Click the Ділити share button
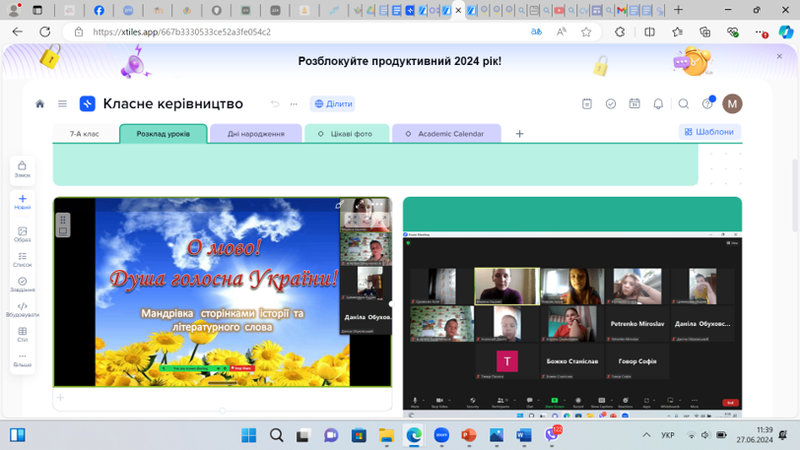This screenshot has height=450, width=800. point(333,104)
